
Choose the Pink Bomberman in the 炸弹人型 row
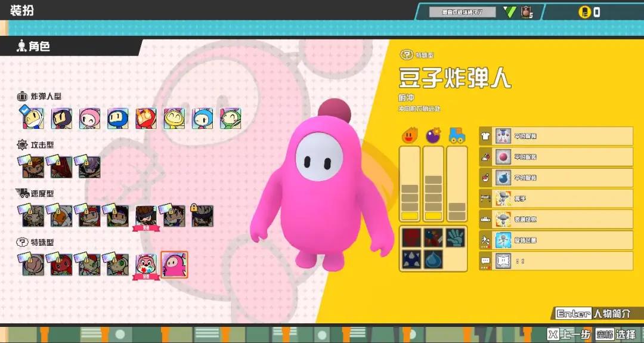89,119
